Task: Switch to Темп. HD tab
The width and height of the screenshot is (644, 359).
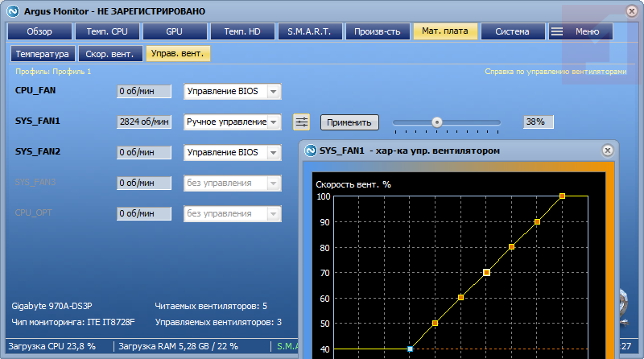Action: coord(242,31)
